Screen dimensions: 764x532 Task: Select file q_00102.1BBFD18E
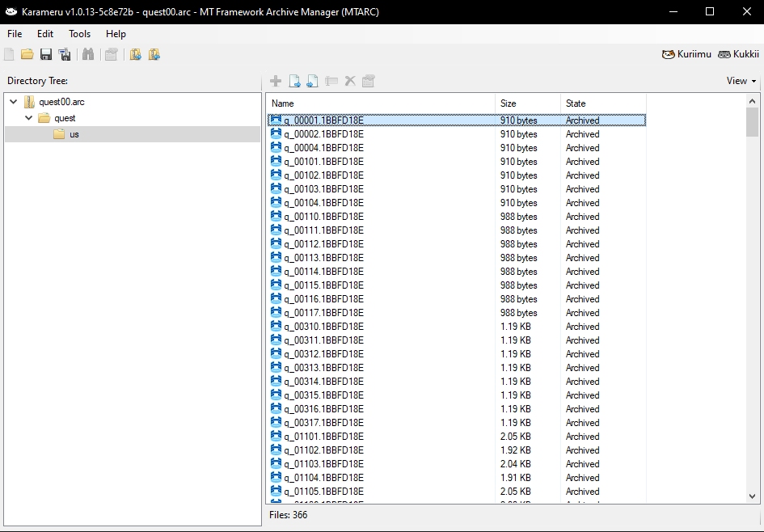click(457, 175)
